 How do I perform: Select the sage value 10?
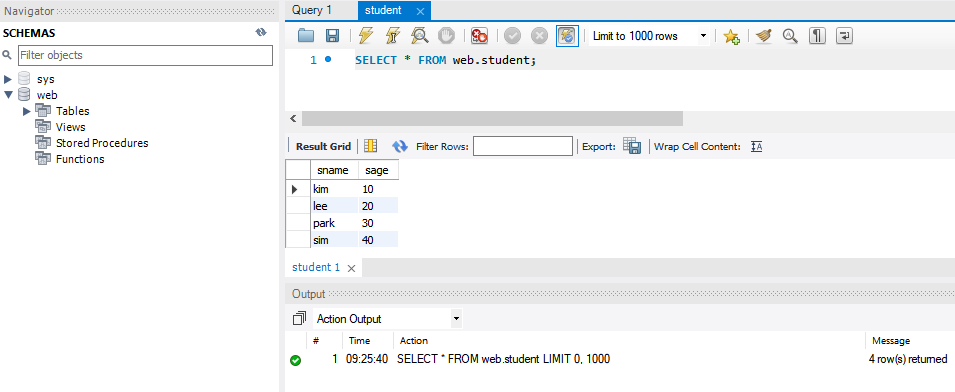coord(378,189)
